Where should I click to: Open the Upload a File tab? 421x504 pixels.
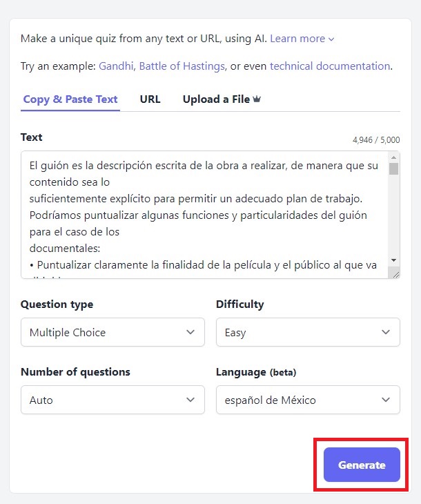point(216,99)
